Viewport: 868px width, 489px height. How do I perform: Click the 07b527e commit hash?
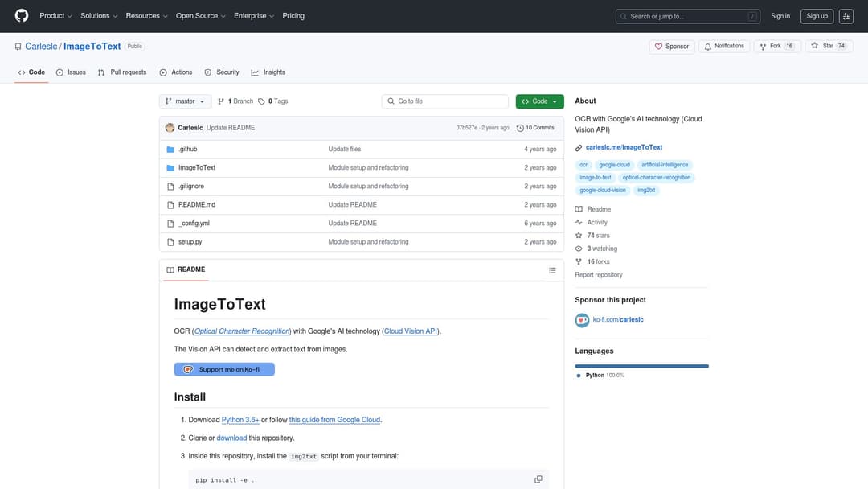pyautogui.click(x=467, y=128)
